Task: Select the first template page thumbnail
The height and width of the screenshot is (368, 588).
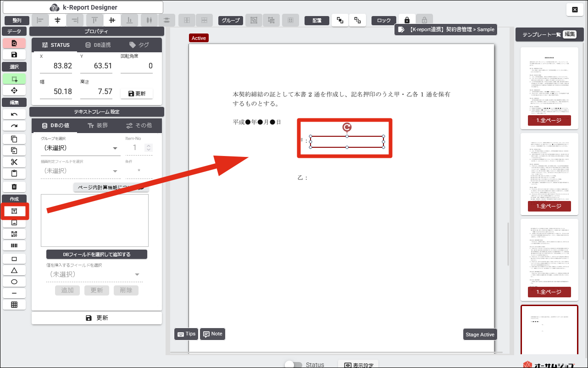Action: coord(549,82)
